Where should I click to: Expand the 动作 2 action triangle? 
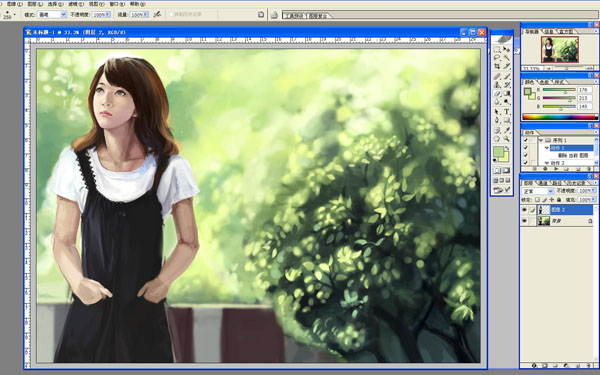pos(547,163)
